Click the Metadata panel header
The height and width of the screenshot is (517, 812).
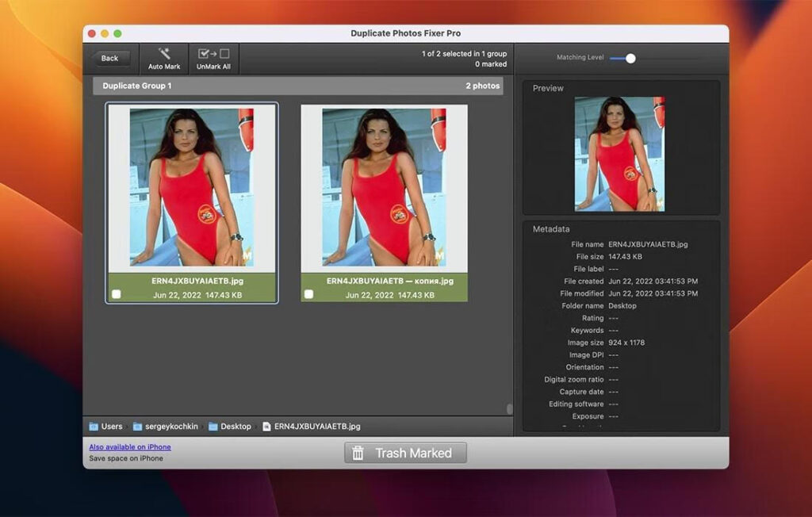551,228
